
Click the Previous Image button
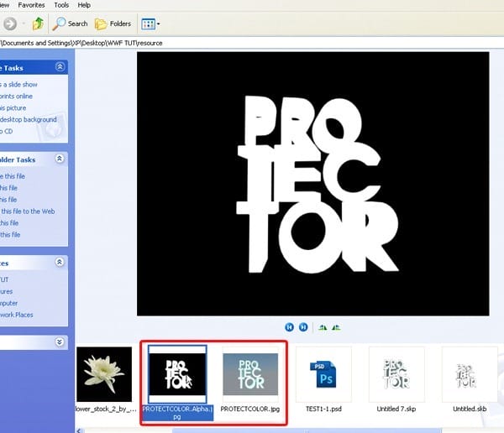point(289,327)
